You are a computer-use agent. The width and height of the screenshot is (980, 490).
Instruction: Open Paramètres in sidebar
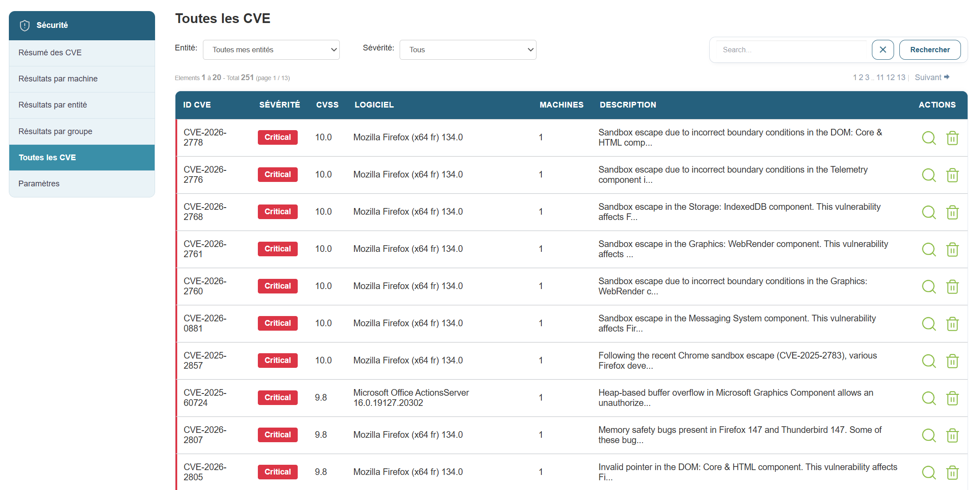pyautogui.click(x=39, y=184)
